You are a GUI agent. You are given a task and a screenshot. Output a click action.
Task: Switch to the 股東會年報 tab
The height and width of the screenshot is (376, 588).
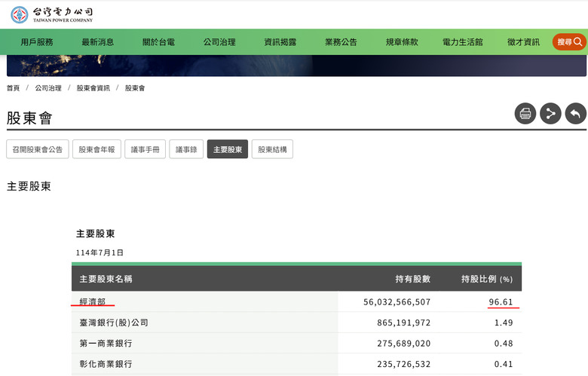(x=96, y=149)
